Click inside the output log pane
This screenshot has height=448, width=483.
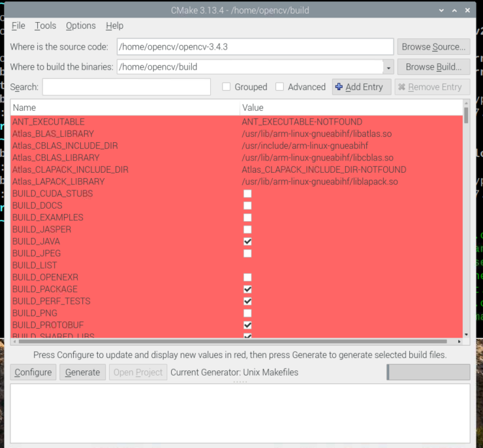[240, 413]
